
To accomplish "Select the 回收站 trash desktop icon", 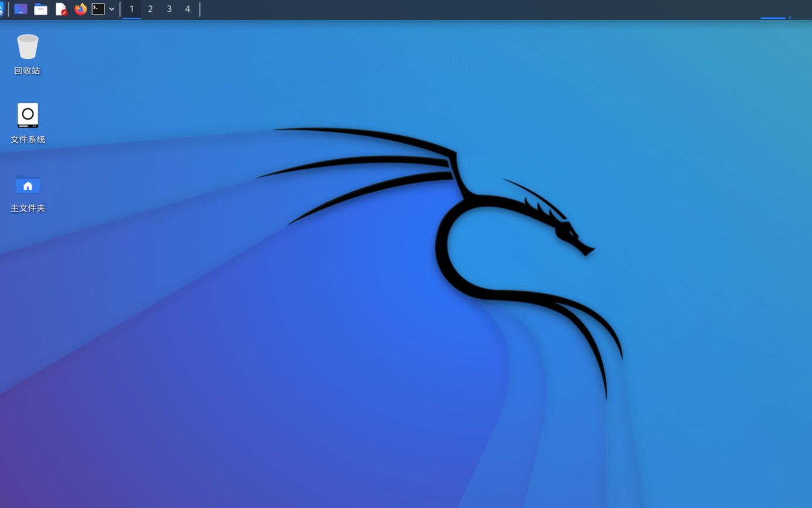I will (28, 54).
